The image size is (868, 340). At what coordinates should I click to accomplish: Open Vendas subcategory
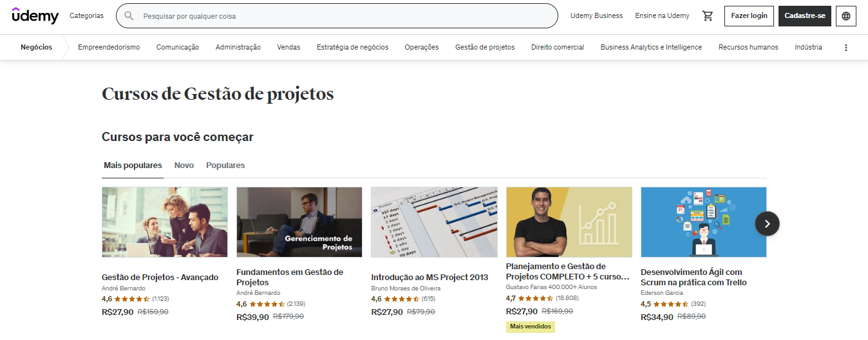pos(288,47)
